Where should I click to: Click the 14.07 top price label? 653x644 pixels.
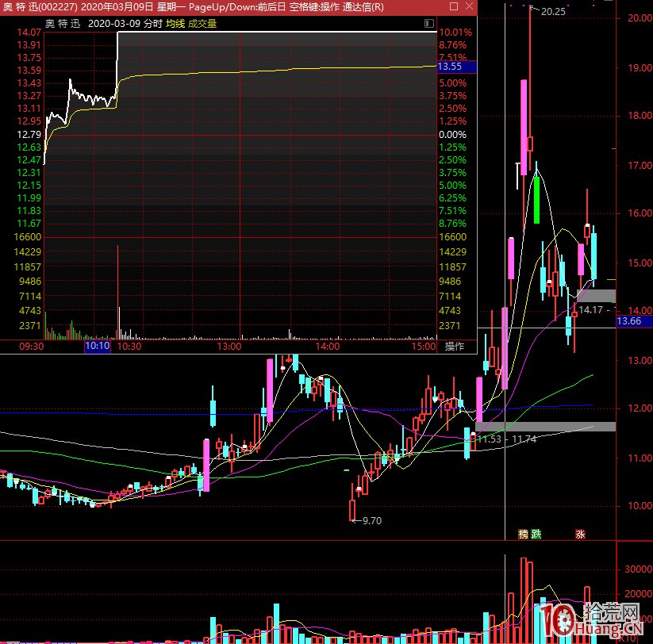29,32
